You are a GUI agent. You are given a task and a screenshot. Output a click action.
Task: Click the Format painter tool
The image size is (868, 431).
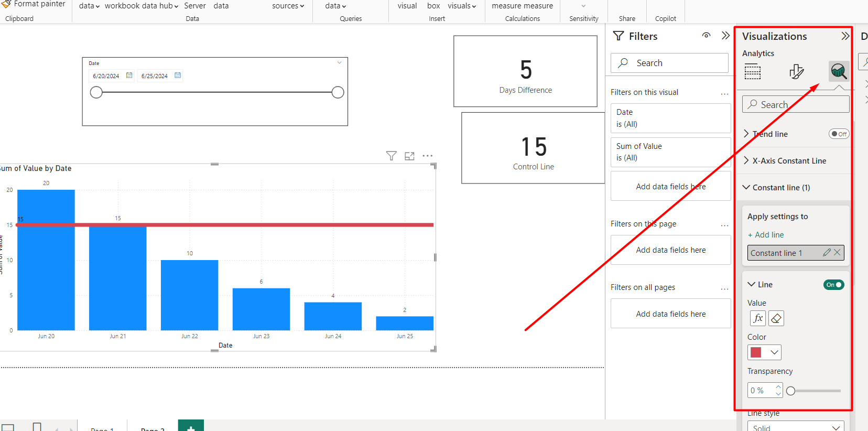(34, 4)
